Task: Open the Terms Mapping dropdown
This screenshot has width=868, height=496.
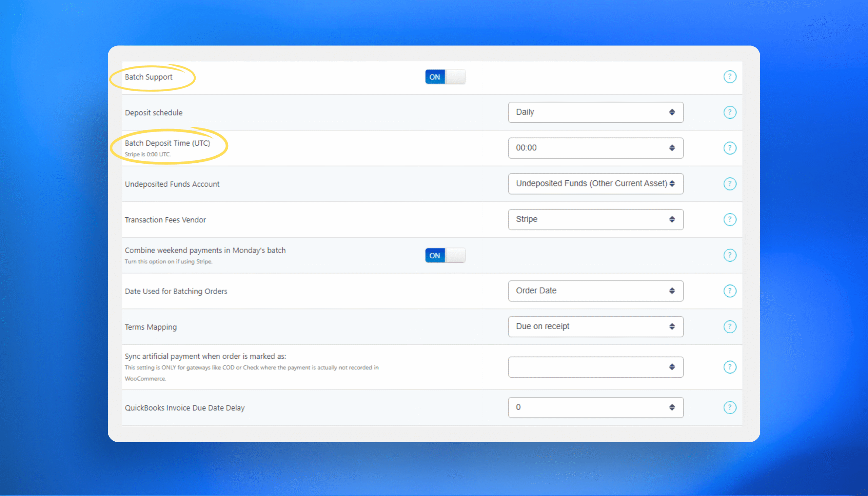Action: 595,326
